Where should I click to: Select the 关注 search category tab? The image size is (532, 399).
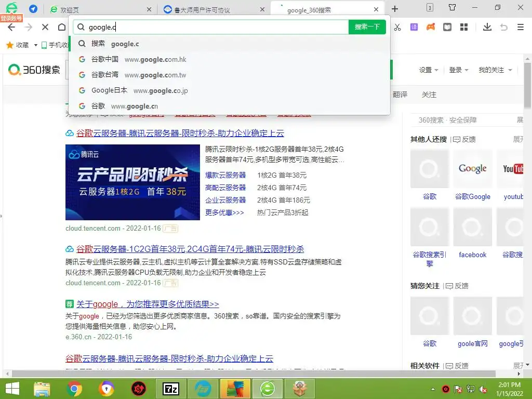tap(429, 95)
